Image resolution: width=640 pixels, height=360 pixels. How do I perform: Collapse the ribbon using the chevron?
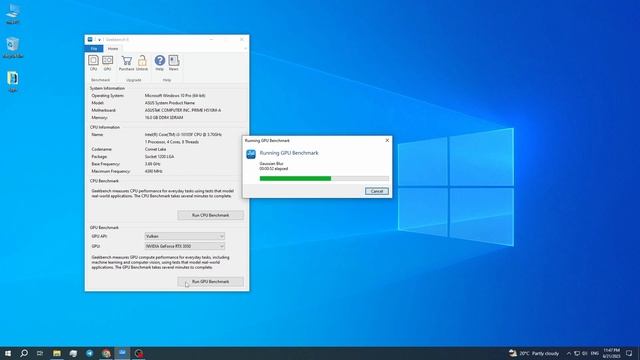click(x=245, y=49)
